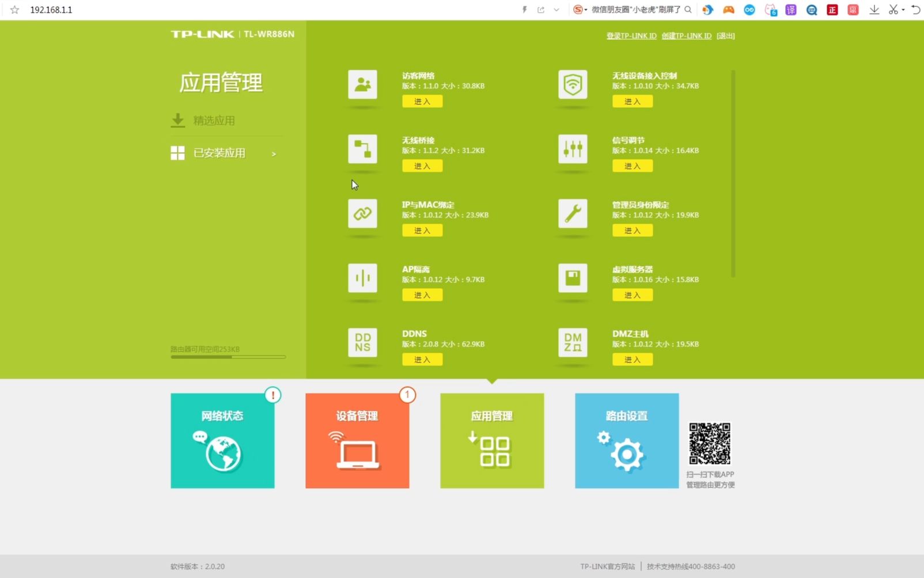
Task: Click the 进入 button under 无线设备接入控制
Action: (633, 101)
